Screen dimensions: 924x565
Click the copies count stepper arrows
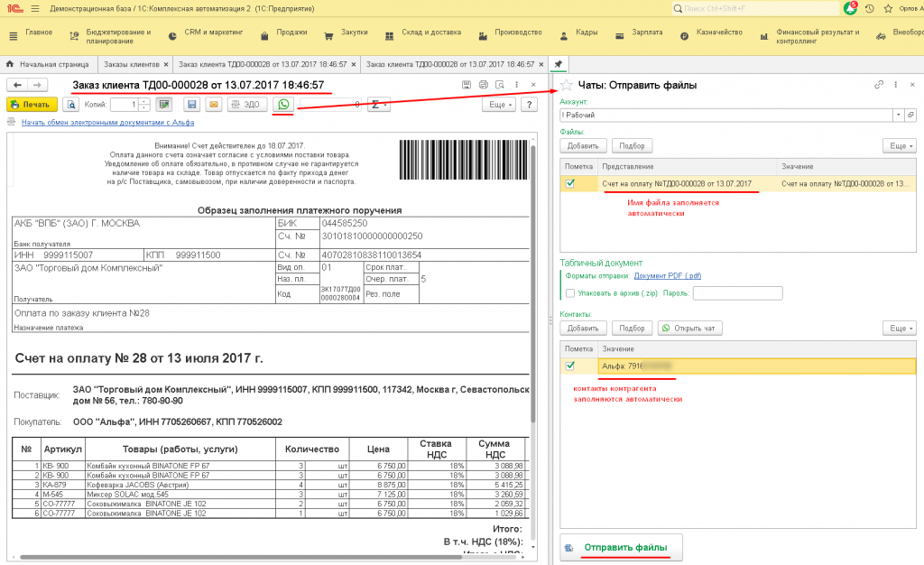pyautogui.click(x=144, y=105)
